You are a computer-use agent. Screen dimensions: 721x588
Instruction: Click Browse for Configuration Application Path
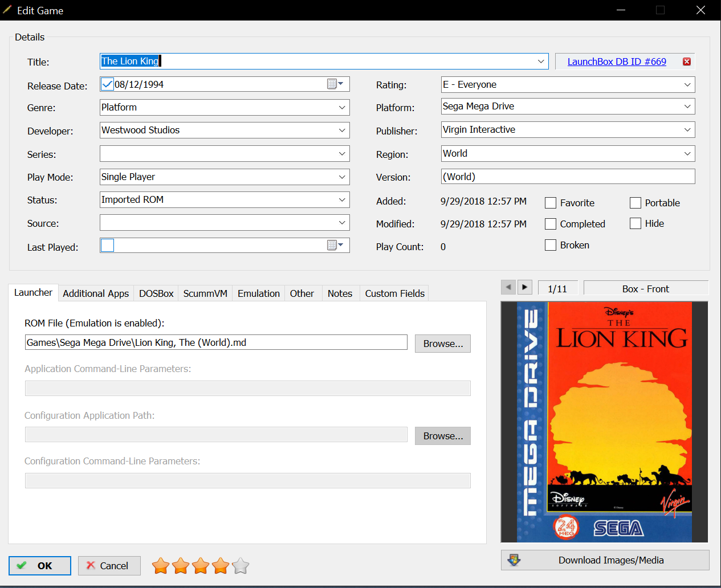click(443, 436)
